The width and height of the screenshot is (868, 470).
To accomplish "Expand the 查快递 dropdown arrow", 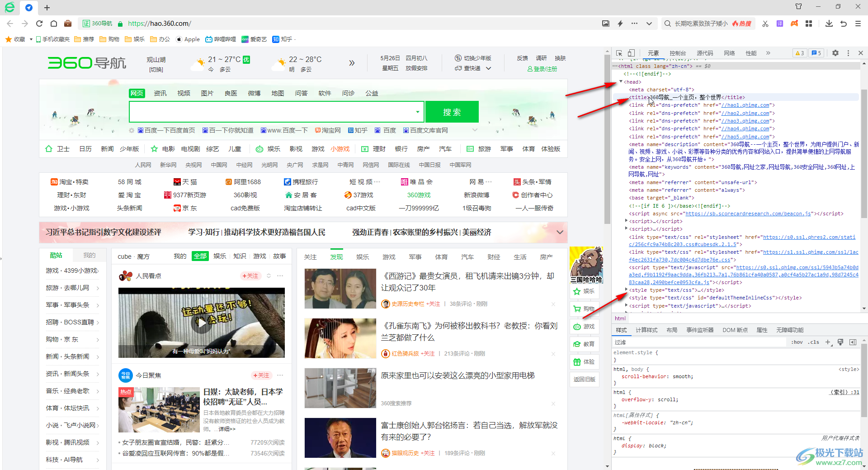I will pyautogui.click(x=489, y=68).
